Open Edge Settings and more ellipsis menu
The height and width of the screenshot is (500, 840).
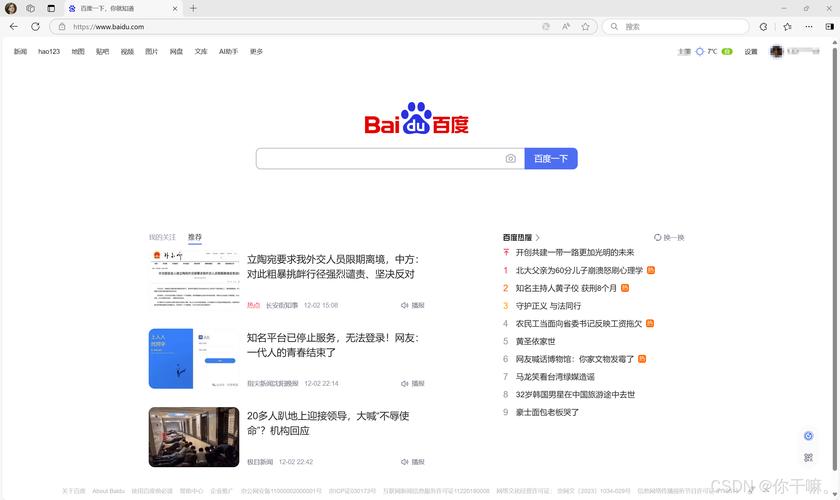[809, 26]
